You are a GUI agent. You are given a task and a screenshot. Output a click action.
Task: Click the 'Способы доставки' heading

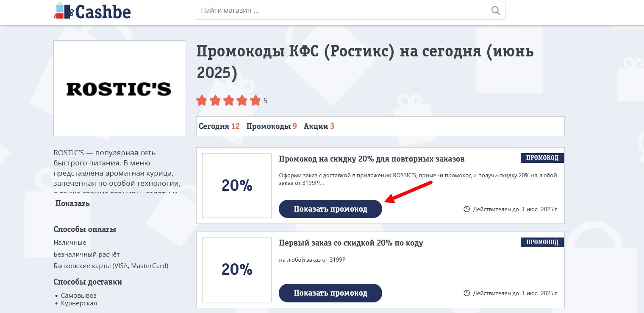pos(88,282)
